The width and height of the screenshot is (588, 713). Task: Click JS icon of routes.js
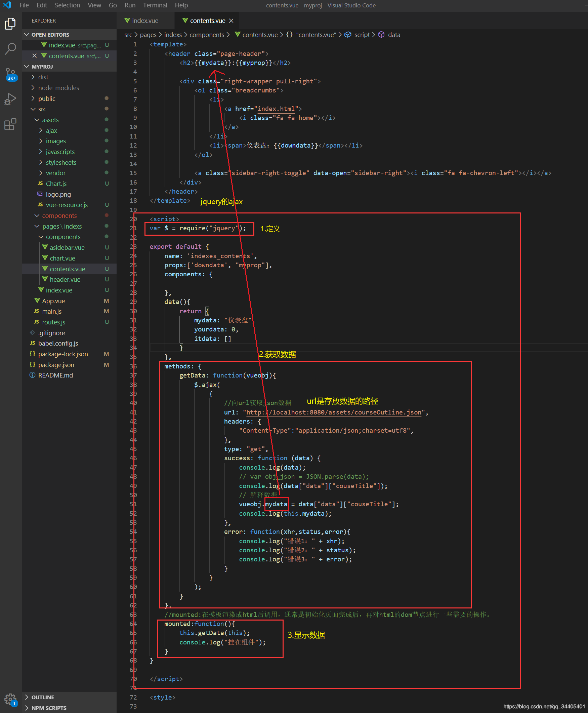coord(37,322)
